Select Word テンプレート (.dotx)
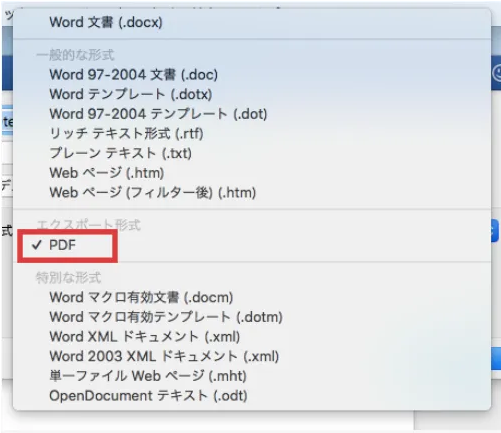The image size is (501, 433). 131,94
